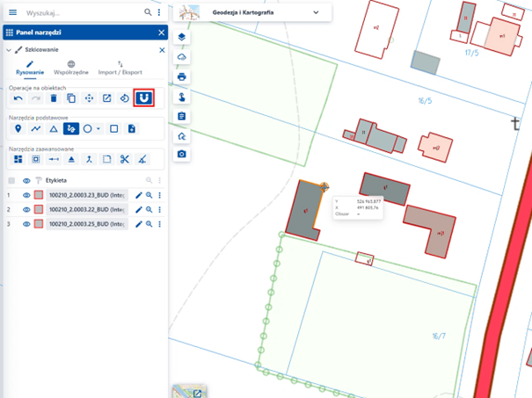Hide object 100210_2.0003.23_BUD with eye icon
Viewport: 532px width, 398px height.
tap(26, 195)
